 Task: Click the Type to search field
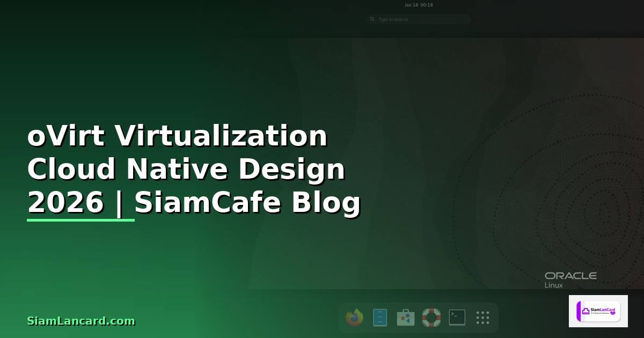click(419, 19)
